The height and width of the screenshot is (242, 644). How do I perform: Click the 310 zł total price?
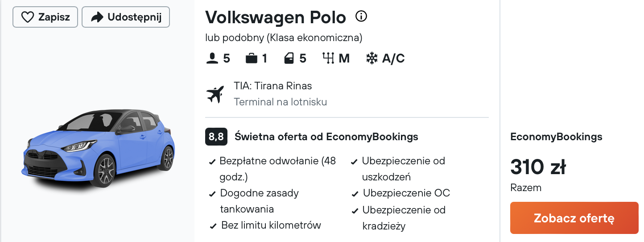[538, 167]
